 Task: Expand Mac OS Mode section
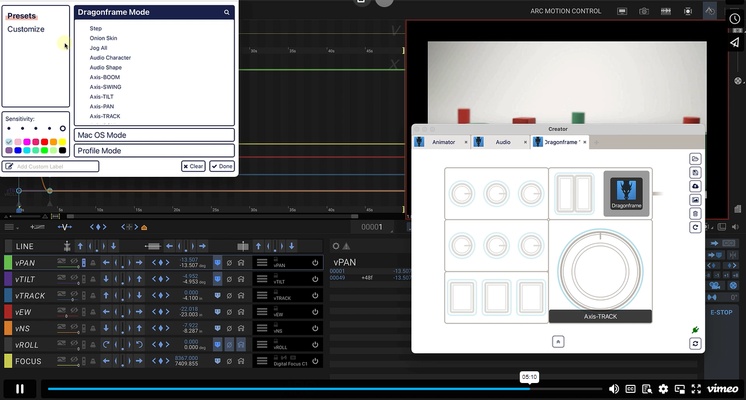pos(154,135)
